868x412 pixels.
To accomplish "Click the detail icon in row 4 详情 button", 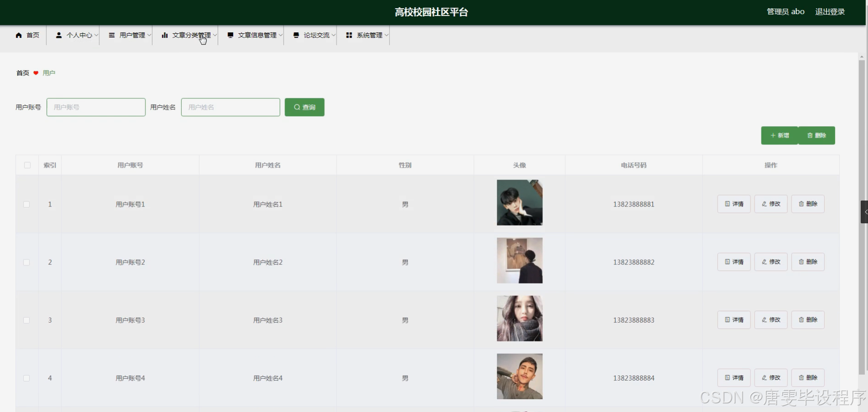I will click(x=727, y=377).
